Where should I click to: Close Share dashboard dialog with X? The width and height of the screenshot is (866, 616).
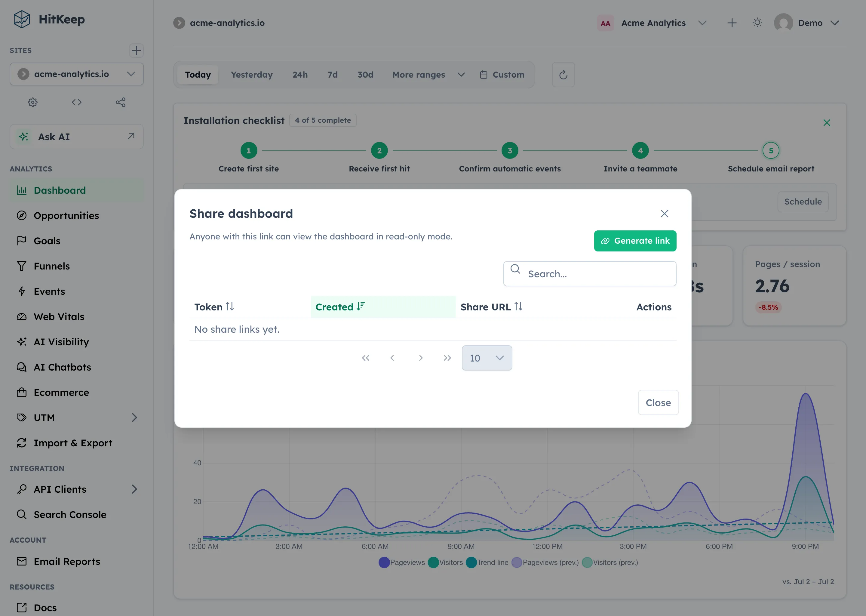(664, 214)
